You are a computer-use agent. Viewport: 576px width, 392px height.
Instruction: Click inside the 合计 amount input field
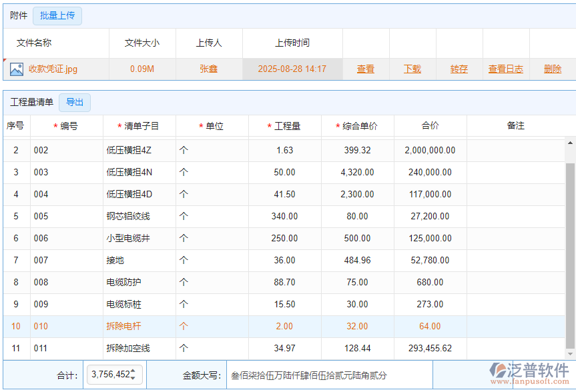[x=110, y=375]
